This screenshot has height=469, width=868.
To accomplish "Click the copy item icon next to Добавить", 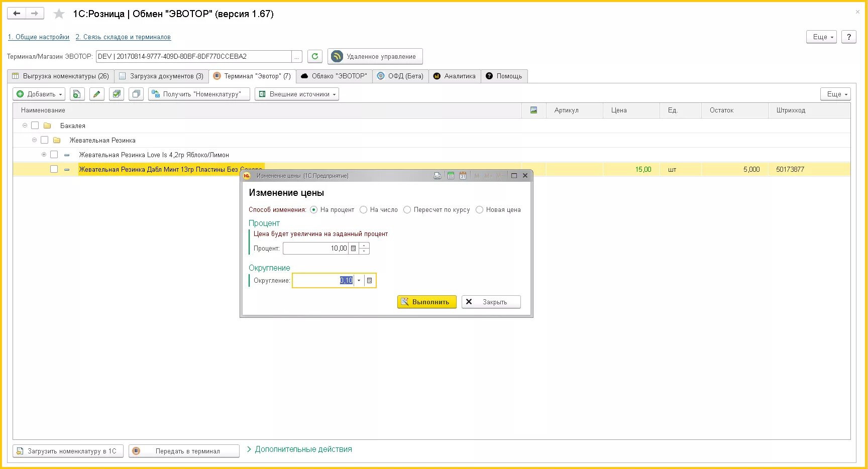I will (77, 94).
